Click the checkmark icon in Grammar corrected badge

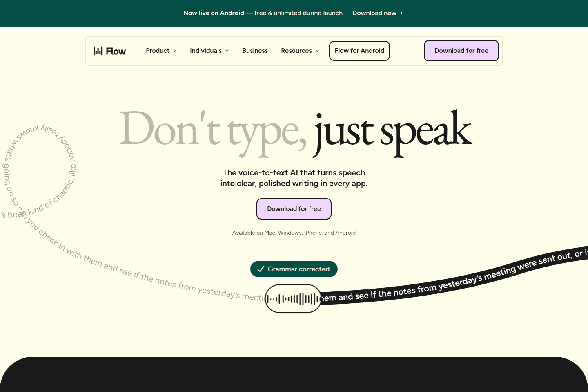tap(261, 269)
